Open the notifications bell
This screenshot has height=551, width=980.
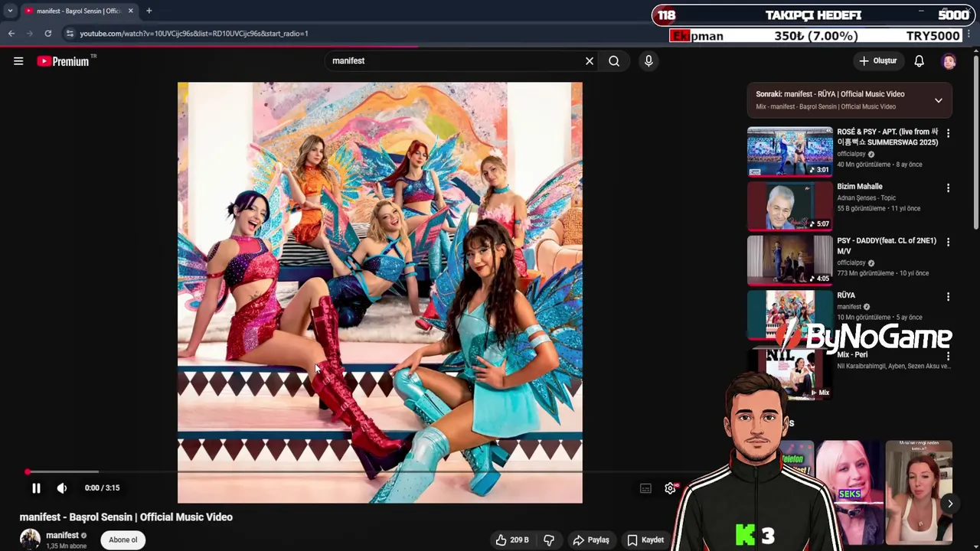click(x=919, y=61)
